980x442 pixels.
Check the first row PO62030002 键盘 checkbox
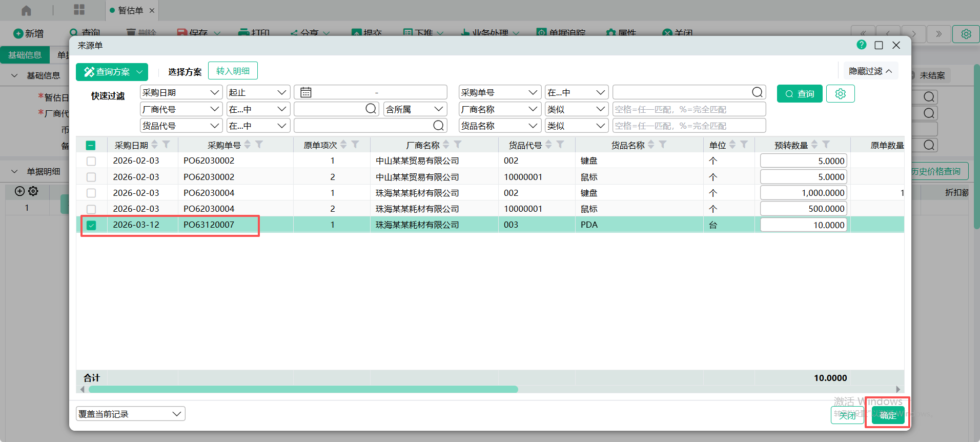coord(91,161)
